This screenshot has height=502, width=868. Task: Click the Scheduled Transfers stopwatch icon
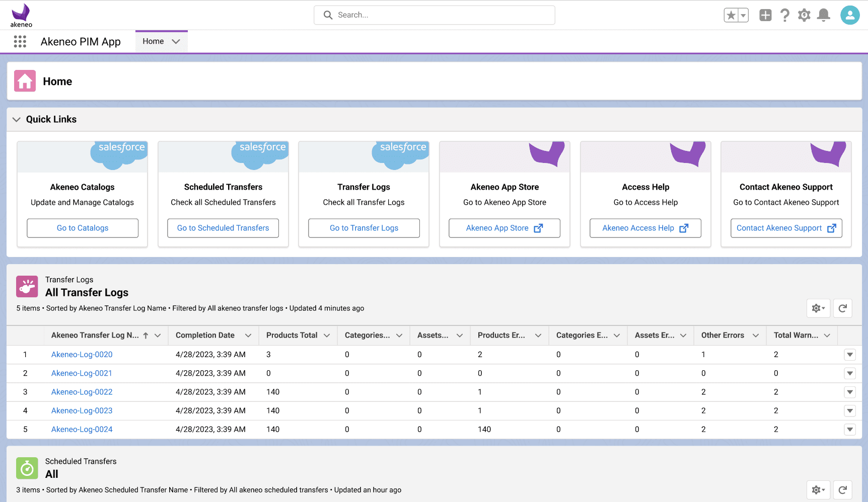(27, 468)
